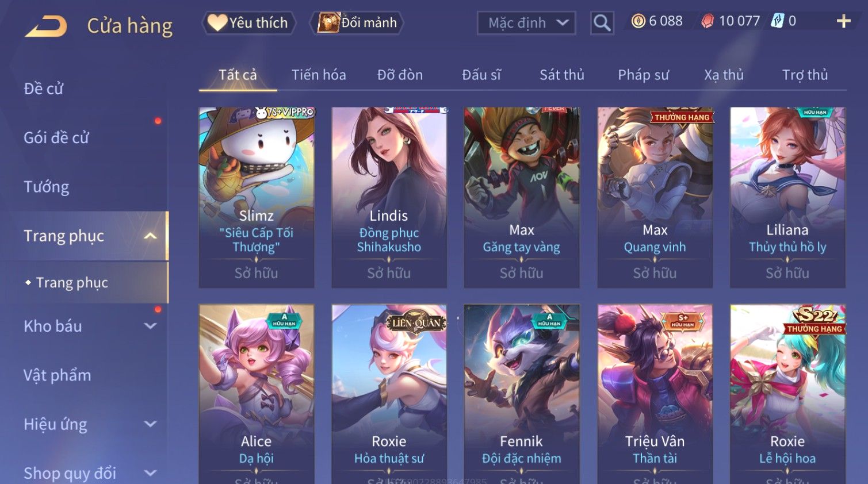Select the Slimz Siêu Cấp Tối Thượng skin
The height and width of the screenshot is (484, 868).
click(x=257, y=197)
